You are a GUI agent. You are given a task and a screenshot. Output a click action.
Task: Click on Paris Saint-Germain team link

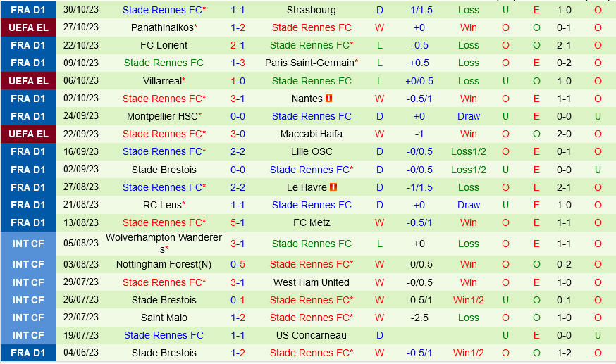point(310,63)
